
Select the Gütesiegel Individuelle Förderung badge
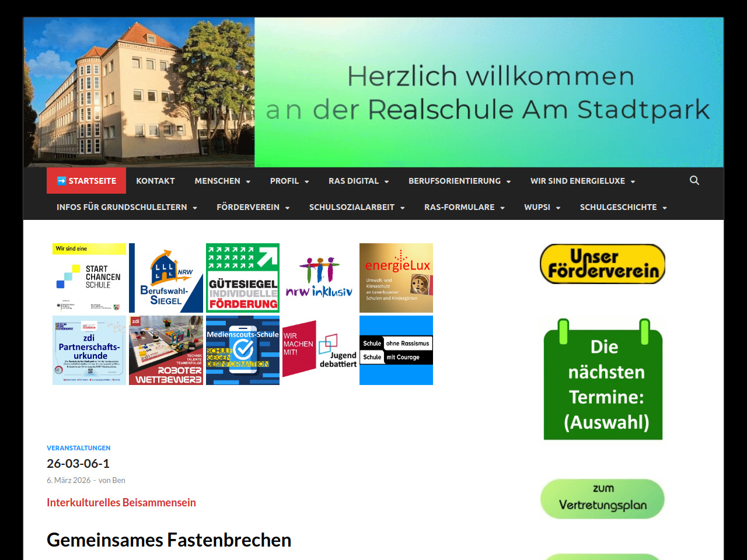[x=243, y=278]
